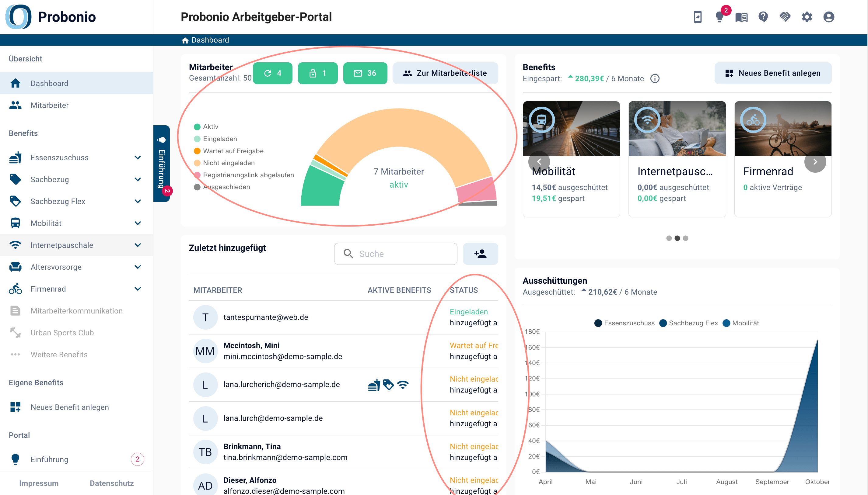The image size is (868, 495).
Task: Click the search magnifier icon
Action: (x=348, y=254)
